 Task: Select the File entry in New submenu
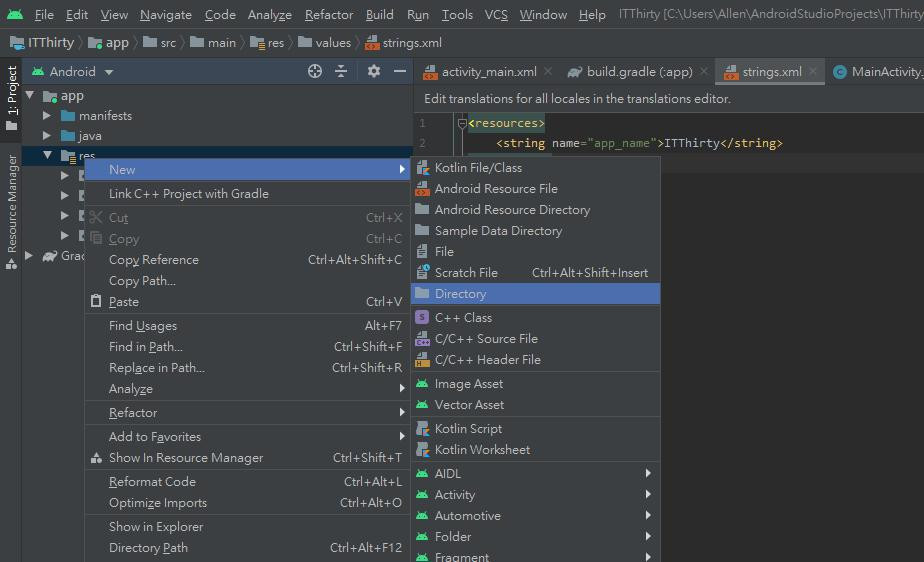click(x=535, y=252)
